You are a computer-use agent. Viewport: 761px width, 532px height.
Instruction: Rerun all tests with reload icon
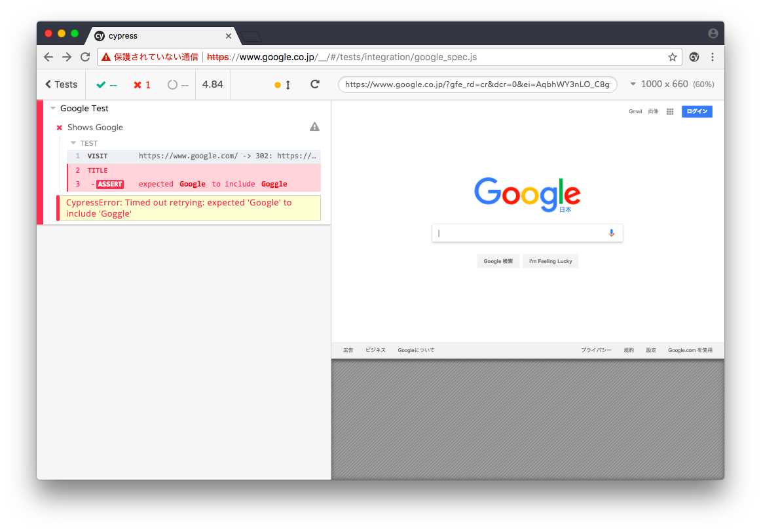(x=315, y=84)
